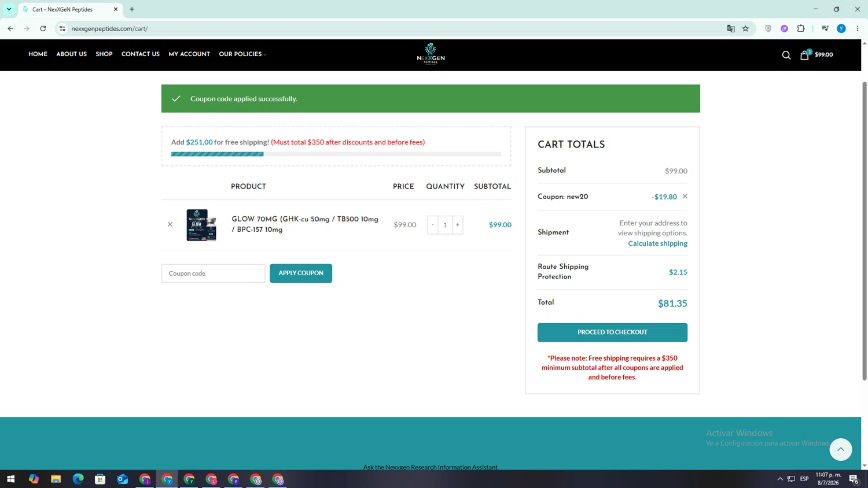Remove the new20 coupon
Screen dimensions: 868x488
(x=685, y=197)
